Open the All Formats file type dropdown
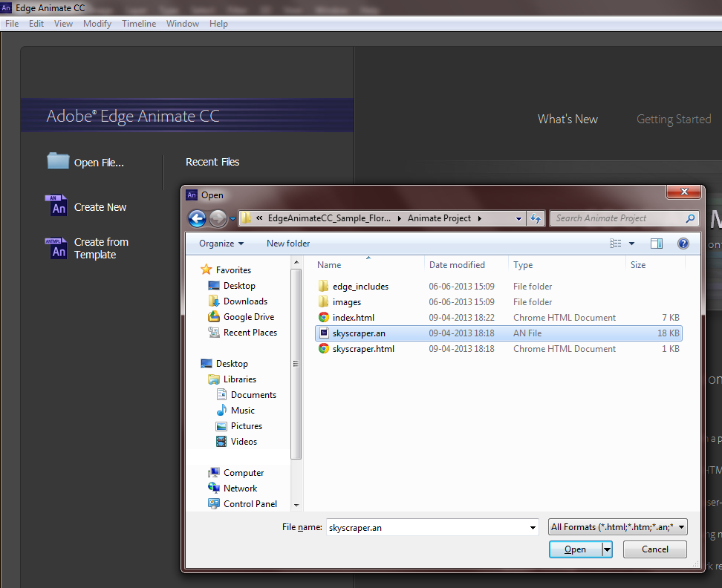The height and width of the screenshot is (588, 722). pyautogui.click(x=617, y=527)
